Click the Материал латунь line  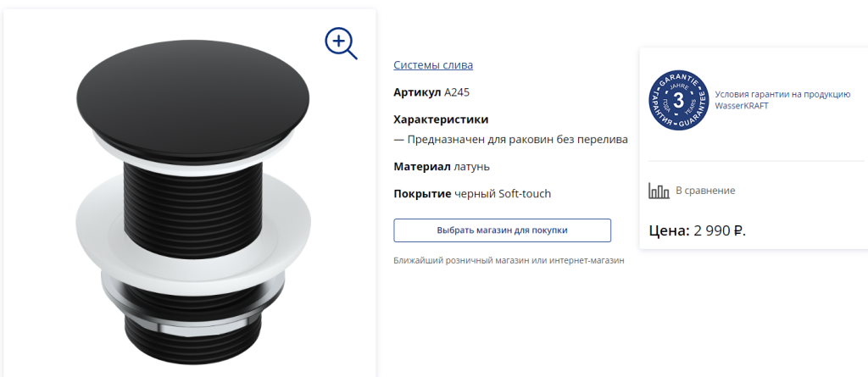click(441, 167)
